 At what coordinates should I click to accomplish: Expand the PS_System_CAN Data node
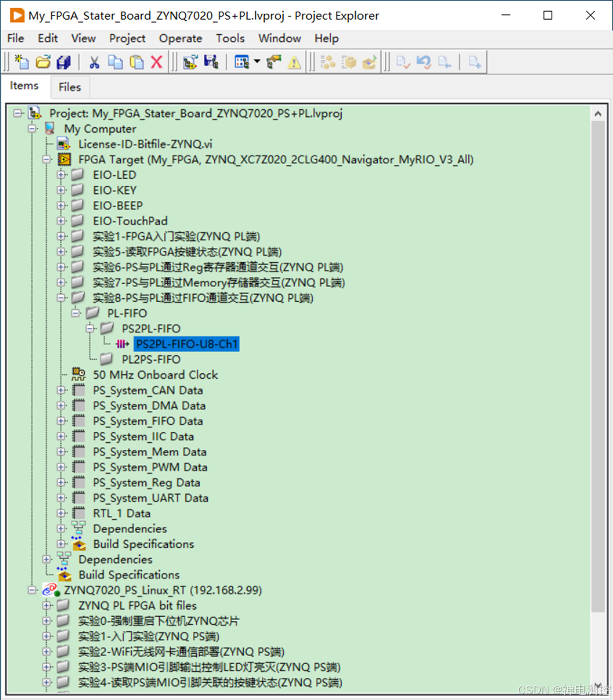[61, 390]
